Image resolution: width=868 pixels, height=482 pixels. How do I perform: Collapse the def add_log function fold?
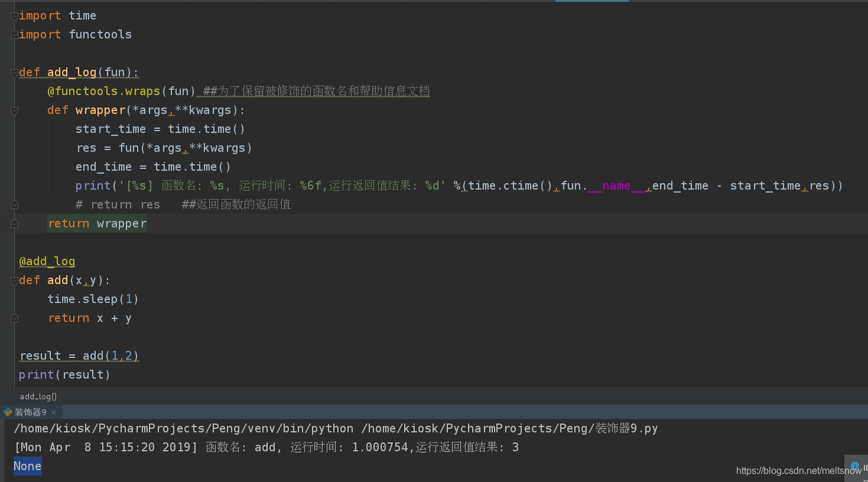(x=14, y=73)
